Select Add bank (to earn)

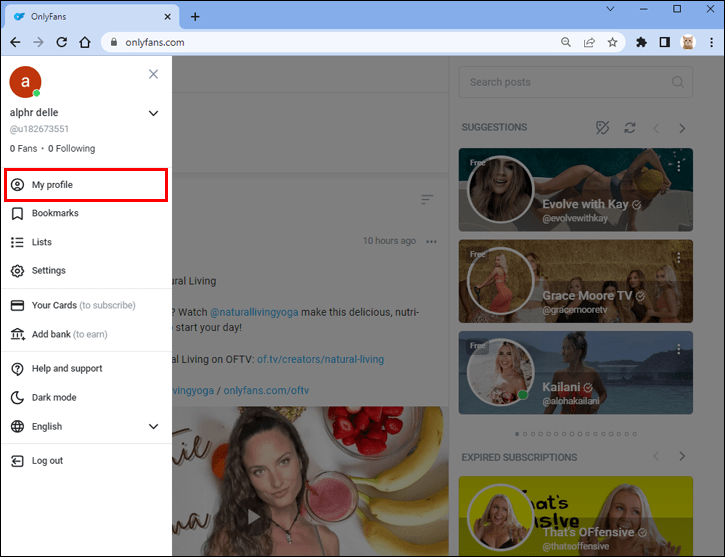tap(86, 334)
